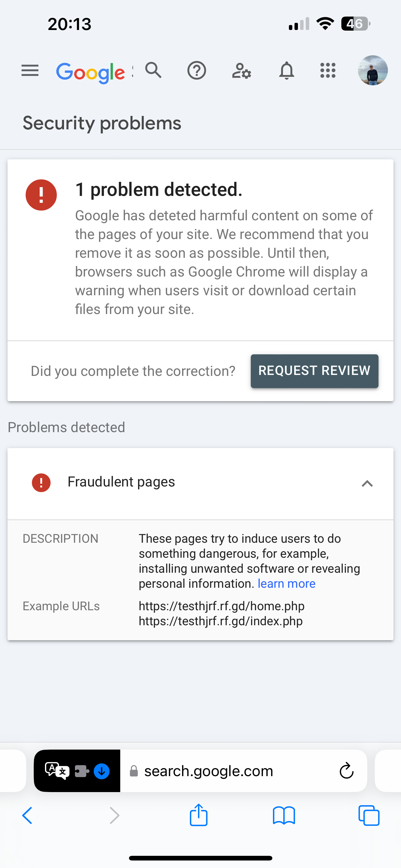Screen dimensions: 401x868
Task: Open the learn more link
Action: click(x=286, y=584)
